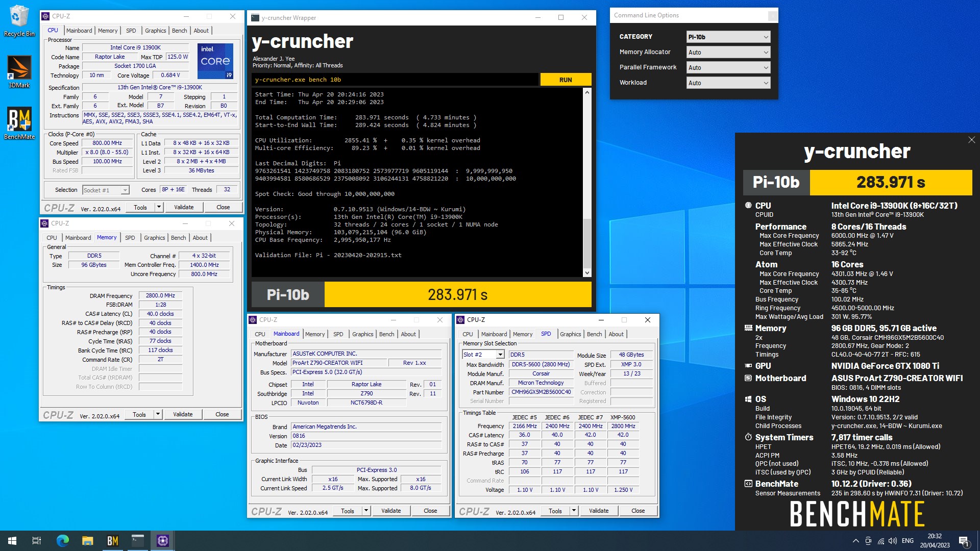
Task: Open the Recycle Bin desktop icon
Action: [x=19, y=20]
